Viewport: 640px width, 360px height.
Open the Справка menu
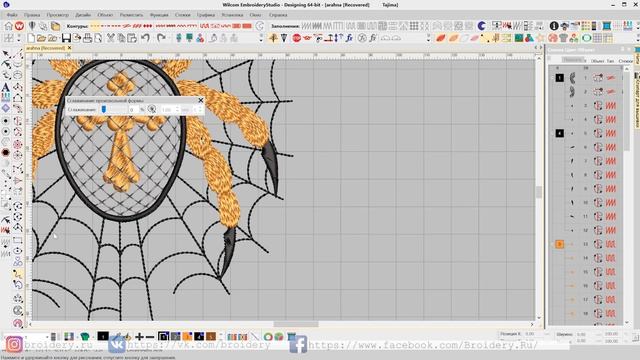click(x=278, y=15)
